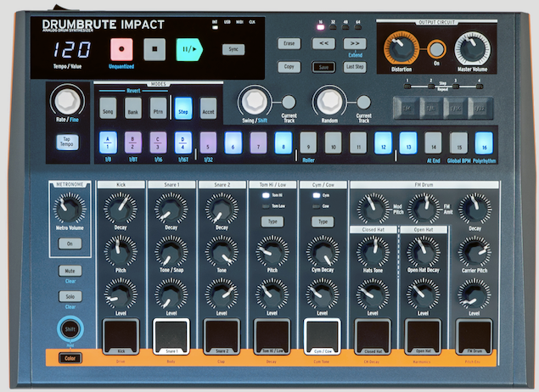Toggle the Mute button
Screen dimensions: 539x392
[x=70, y=271]
